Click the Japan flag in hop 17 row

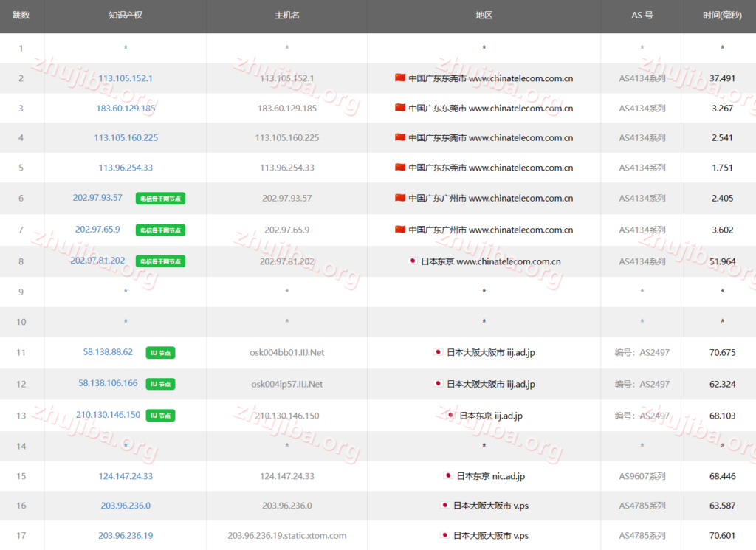coord(444,535)
